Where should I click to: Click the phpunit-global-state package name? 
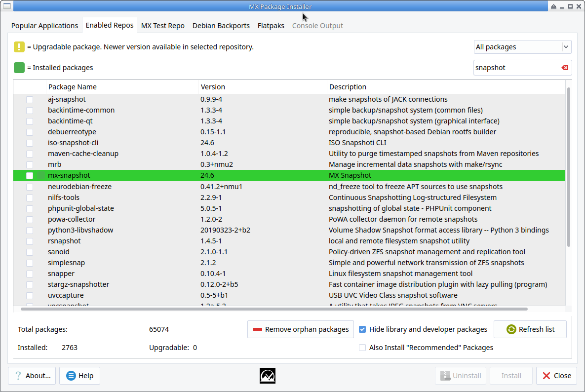(81, 208)
